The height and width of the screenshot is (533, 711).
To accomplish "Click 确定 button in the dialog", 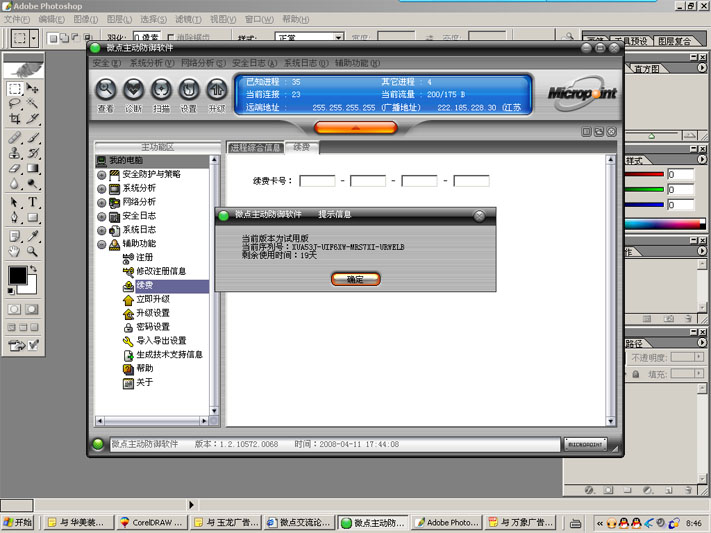I will point(356,279).
